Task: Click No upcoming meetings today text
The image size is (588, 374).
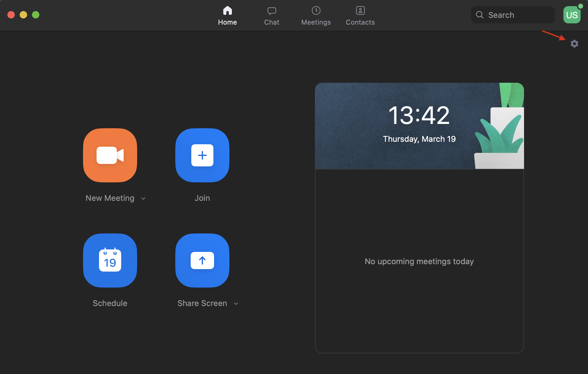Action: pyautogui.click(x=419, y=261)
